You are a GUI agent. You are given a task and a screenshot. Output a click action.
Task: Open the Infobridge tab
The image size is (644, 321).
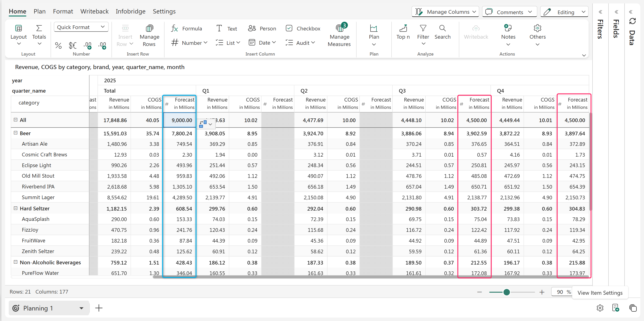click(x=130, y=11)
